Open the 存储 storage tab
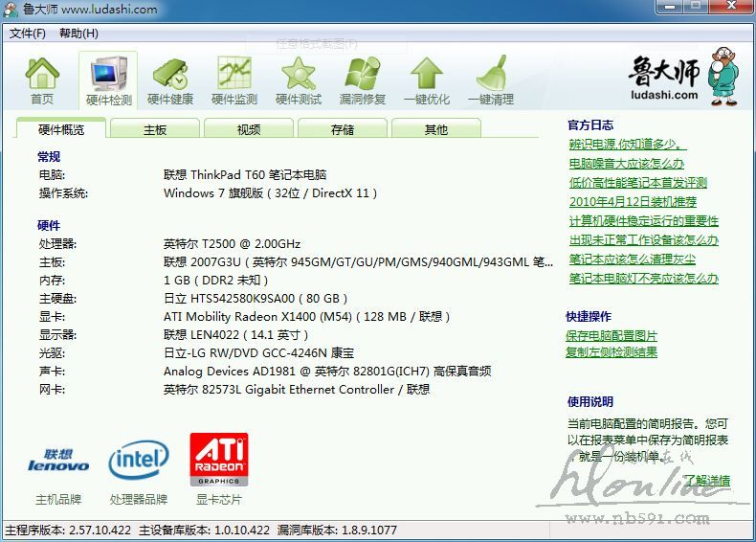Screen dimensions: 756x542 click(x=343, y=129)
